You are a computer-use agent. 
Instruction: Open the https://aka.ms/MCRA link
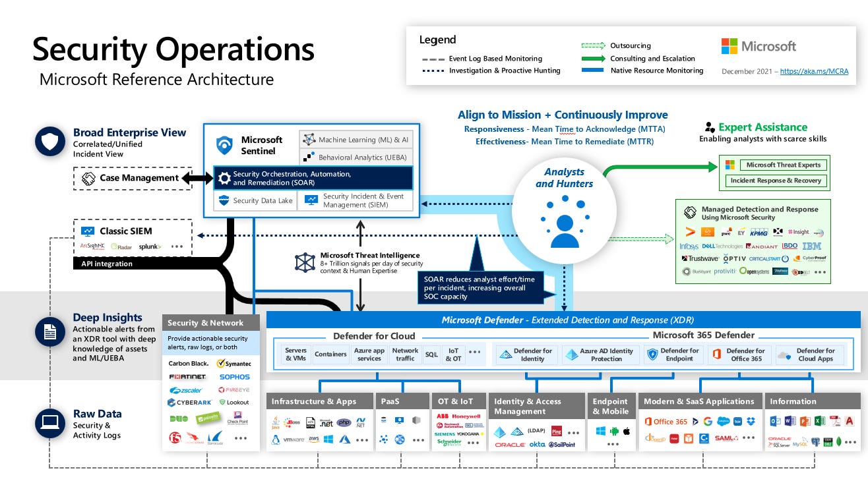click(x=815, y=72)
